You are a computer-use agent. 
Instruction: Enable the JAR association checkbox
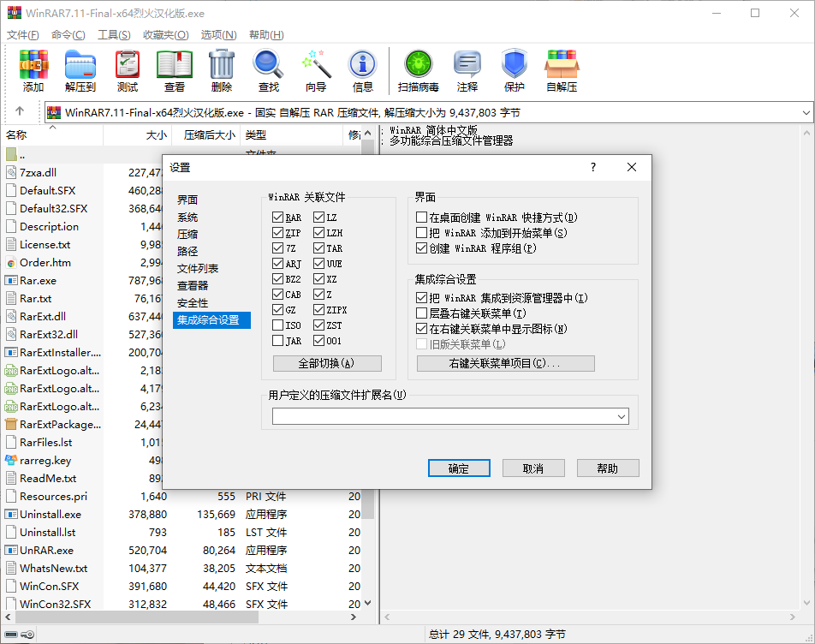277,341
